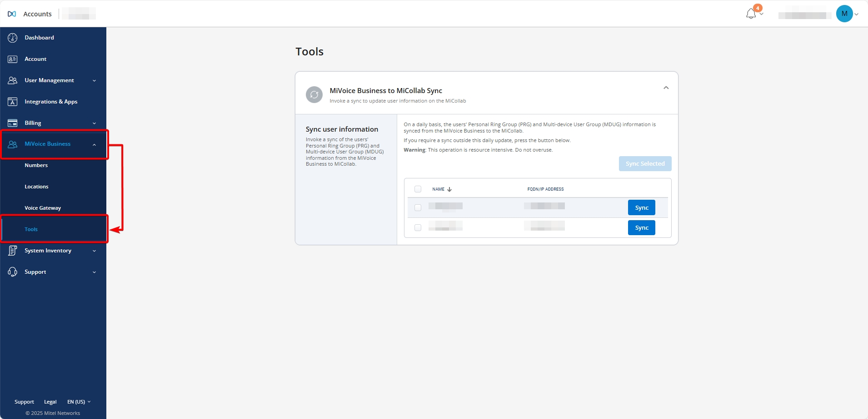Expand the Support sidebar chevron
868x419 pixels.
95,272
